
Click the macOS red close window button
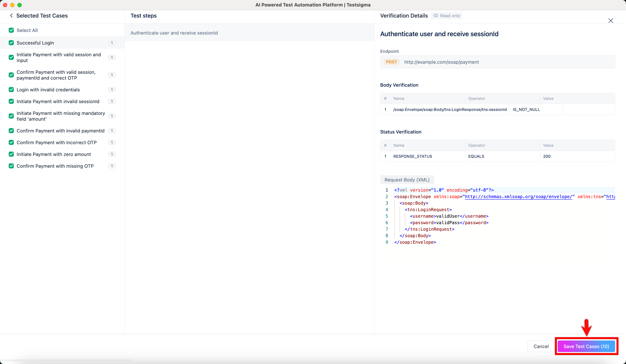5,5
